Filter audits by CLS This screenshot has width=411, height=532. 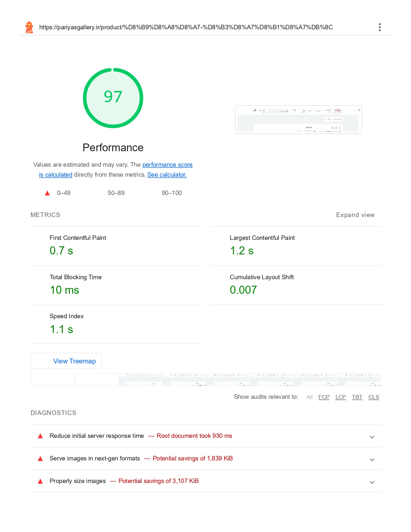373,397
